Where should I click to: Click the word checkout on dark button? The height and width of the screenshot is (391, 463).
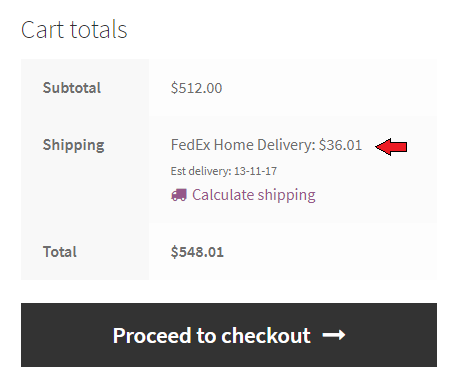[266, 335]
